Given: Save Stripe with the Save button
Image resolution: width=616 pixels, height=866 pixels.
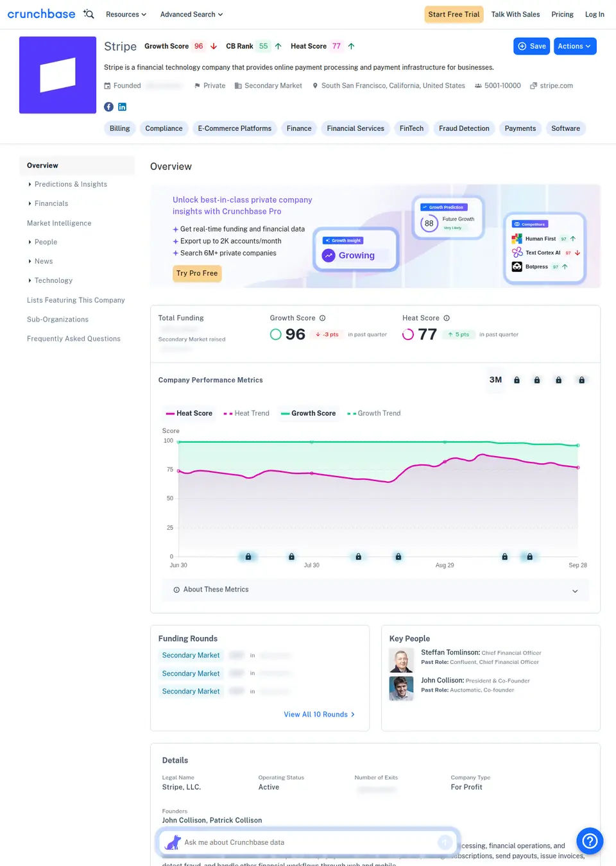Looking at the screenshot, I should (x=531, y=46).
